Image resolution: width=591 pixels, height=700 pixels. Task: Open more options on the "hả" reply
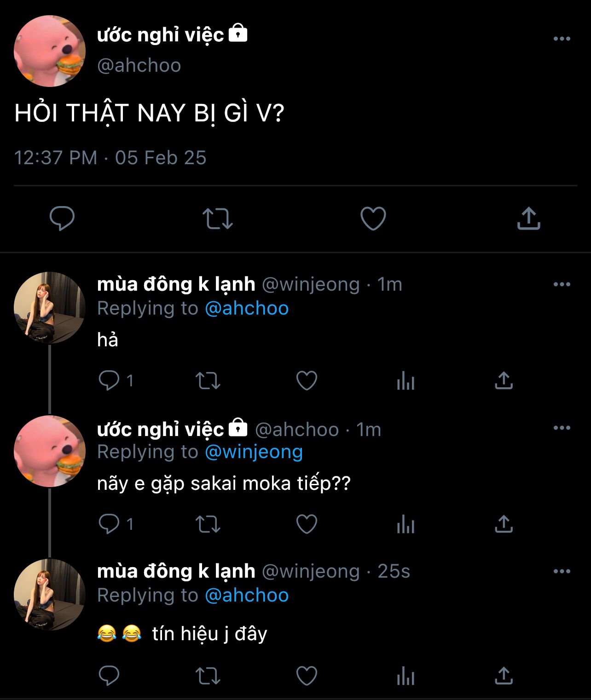click(562, 285)
